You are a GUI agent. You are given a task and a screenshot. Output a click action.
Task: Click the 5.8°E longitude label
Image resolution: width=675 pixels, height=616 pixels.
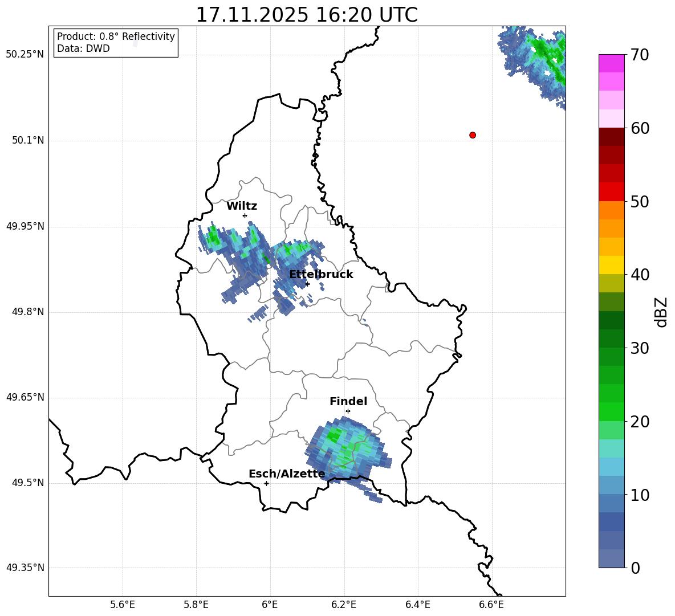point(196,605)
